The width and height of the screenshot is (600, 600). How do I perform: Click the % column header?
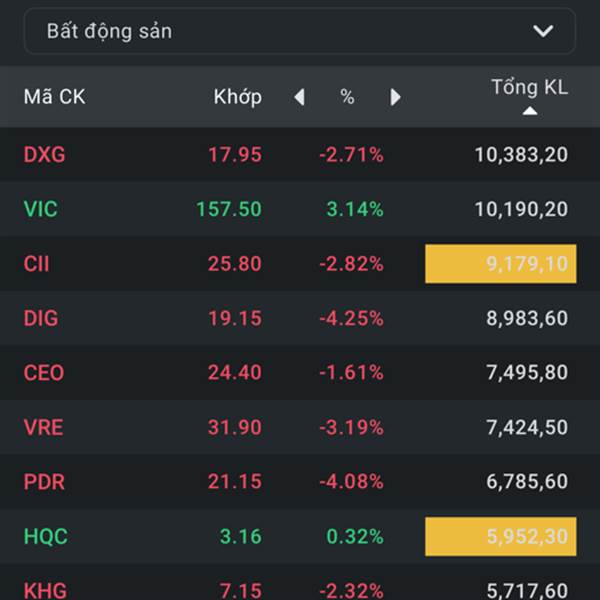(x=347, y=97)
